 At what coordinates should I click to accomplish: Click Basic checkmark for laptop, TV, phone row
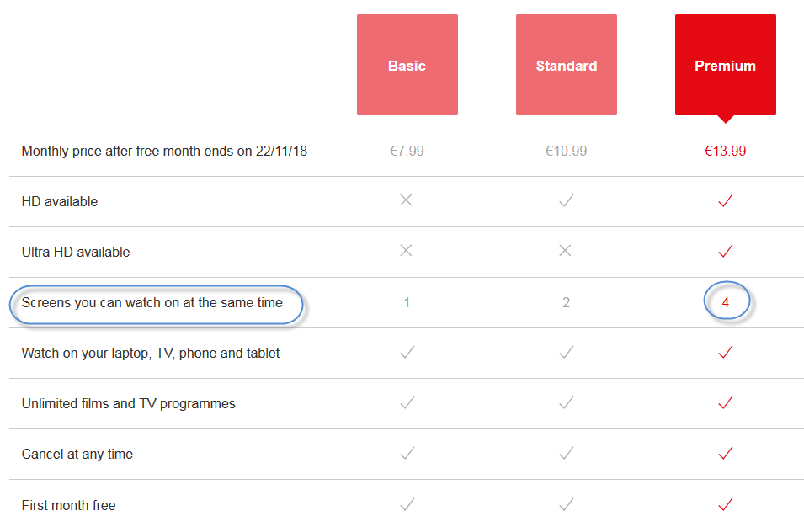point(407,353)
